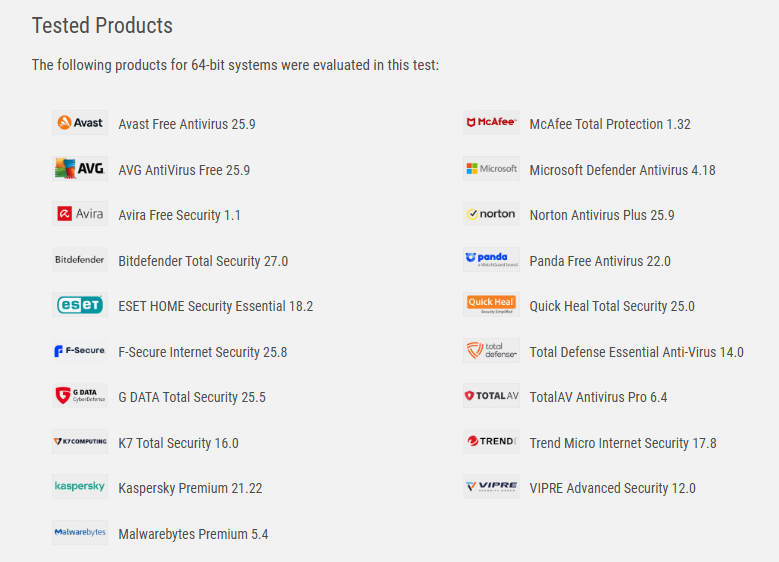Click the Quick Heal logo

tap(491, 305)
